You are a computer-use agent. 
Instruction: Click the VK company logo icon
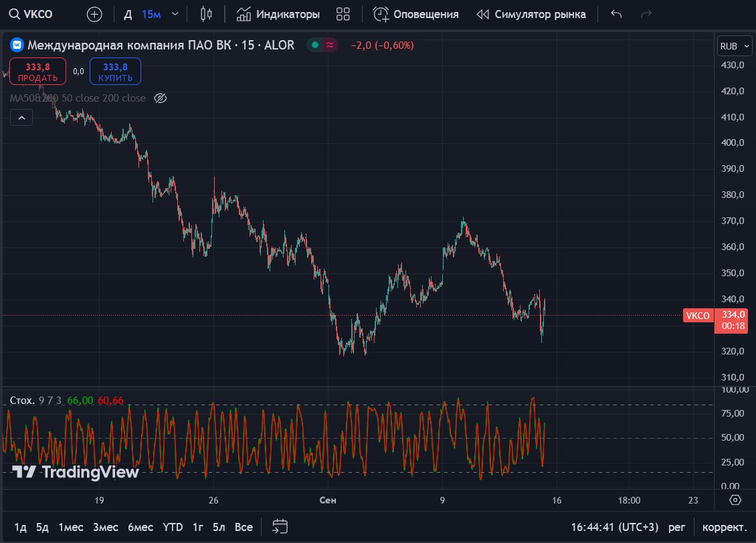17,45
